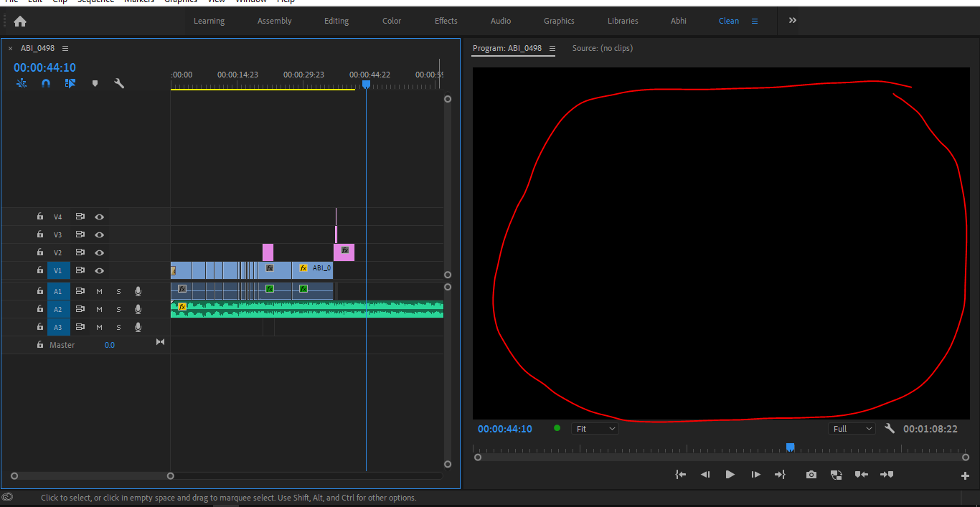
Task: Open the Full playback resolution dropdown
Action: coord(851,428)
